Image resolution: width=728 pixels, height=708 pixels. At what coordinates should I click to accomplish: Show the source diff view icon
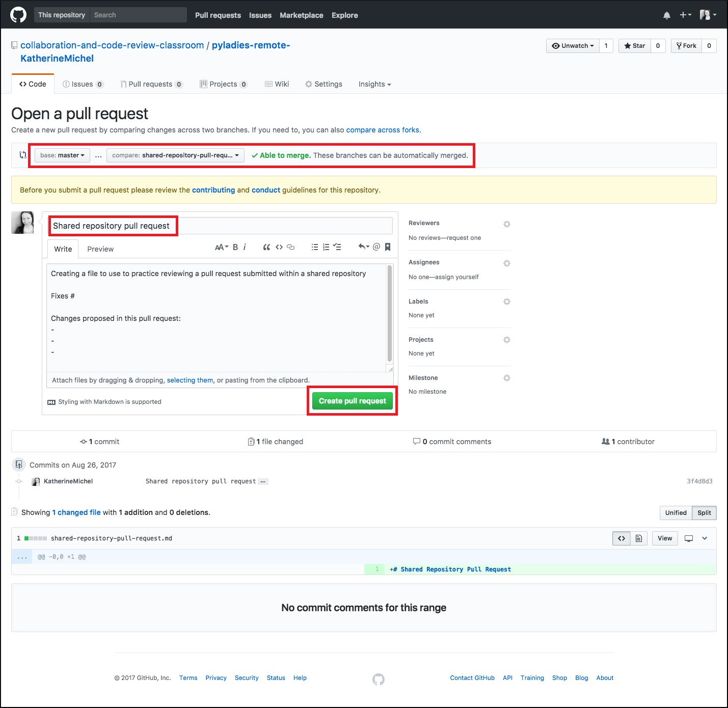click(x=622, y=538)
